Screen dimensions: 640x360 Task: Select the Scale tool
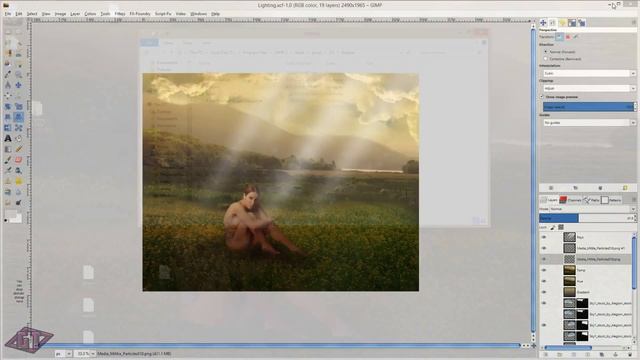pos(18,107)
